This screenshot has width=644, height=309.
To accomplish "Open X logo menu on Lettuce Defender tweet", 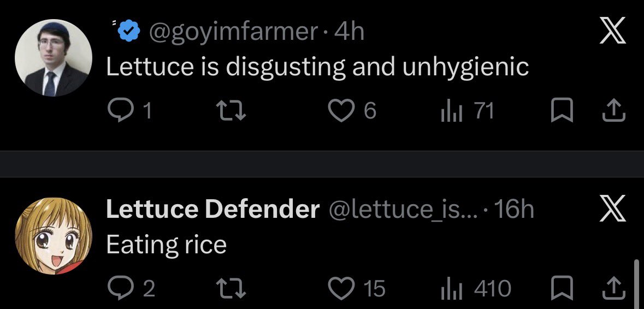I will click(613, 208).
